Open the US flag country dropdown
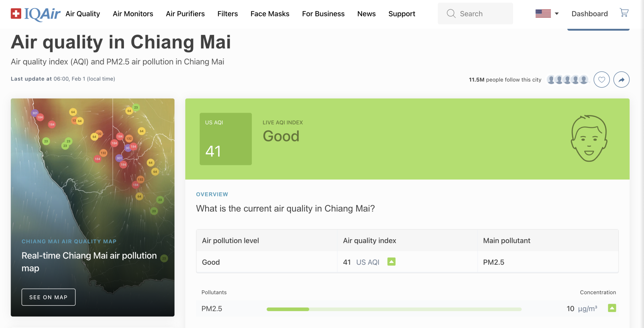Image resolution: width=644 pixels, height=328 pixels. 547,14
